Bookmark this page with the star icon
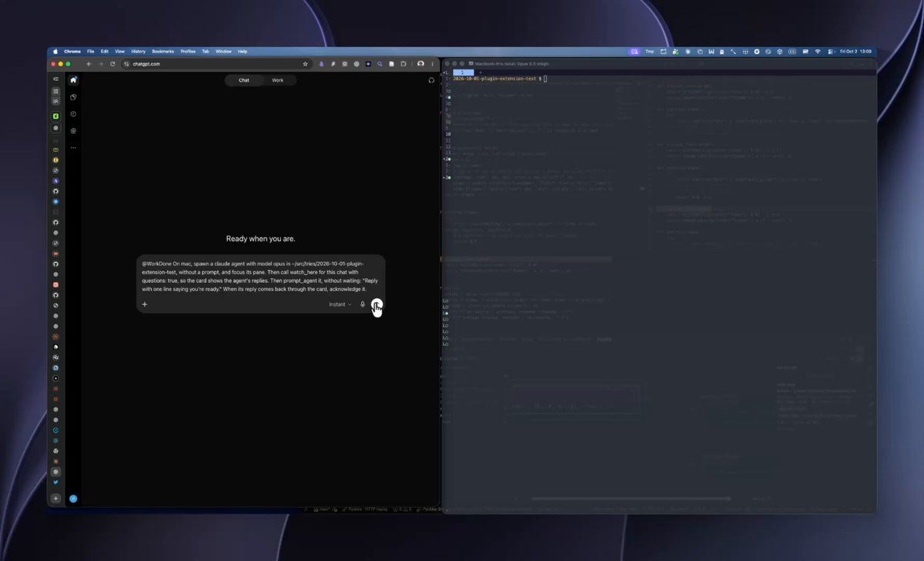 pyautogui.click(x=306, y=64)
